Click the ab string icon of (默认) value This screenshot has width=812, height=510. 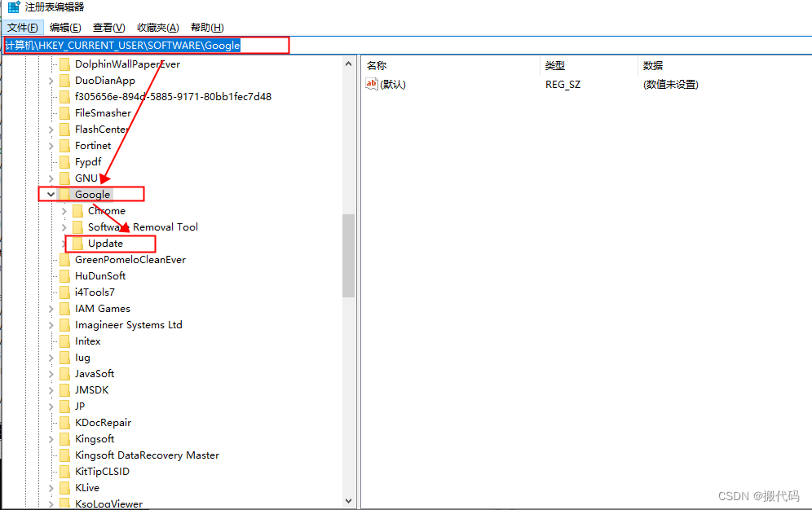point(371,84)
